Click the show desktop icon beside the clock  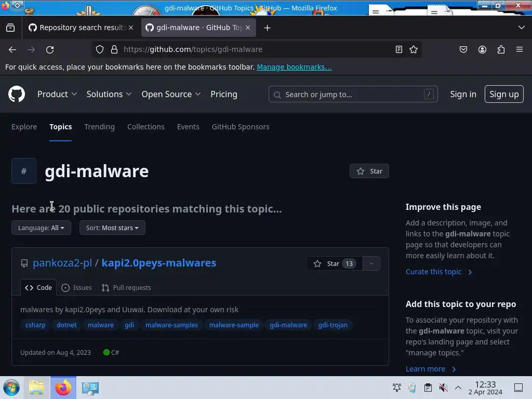(518, 388)
